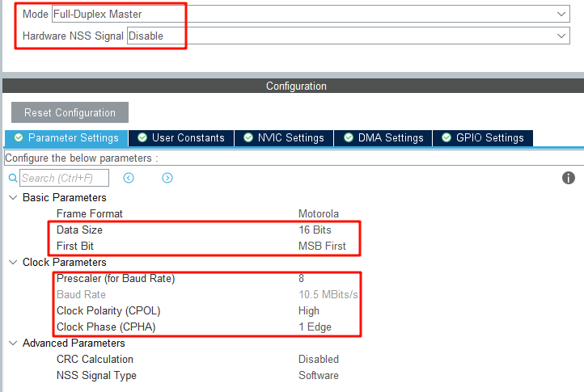
Task: Open the GPIO Settings tab
Action: 483,138
